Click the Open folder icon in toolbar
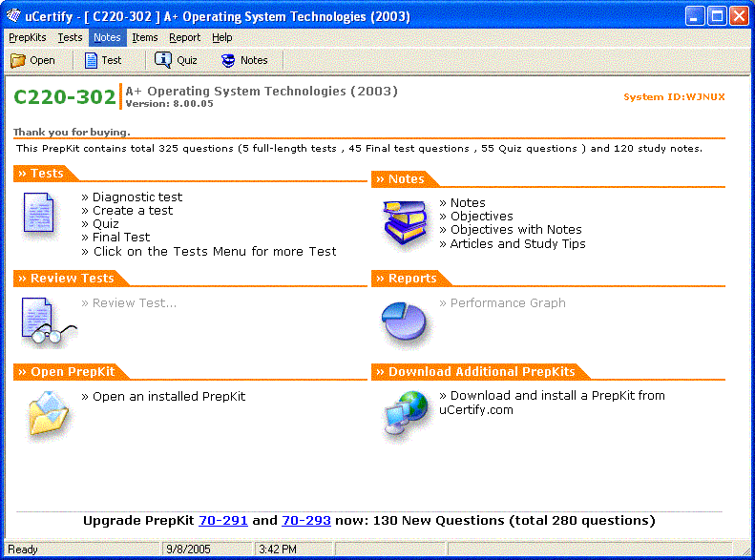Viewport: 755px width, 560px height. click(x=18, y=60)
